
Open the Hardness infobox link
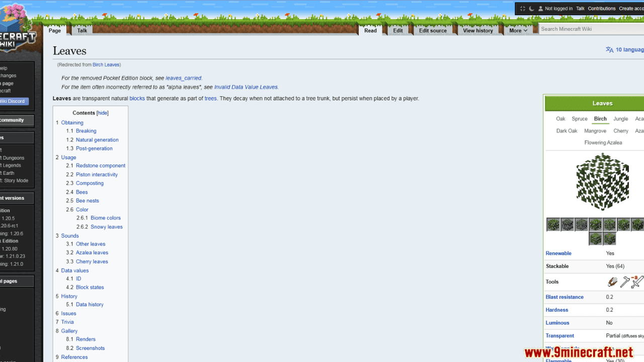point(557,310)
